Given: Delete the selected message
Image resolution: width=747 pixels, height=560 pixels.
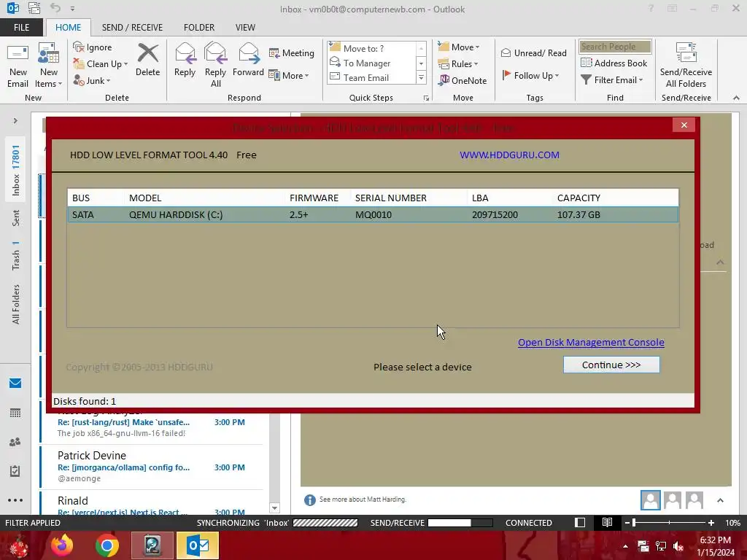Looking at the screenshot, I should (147, 60).
